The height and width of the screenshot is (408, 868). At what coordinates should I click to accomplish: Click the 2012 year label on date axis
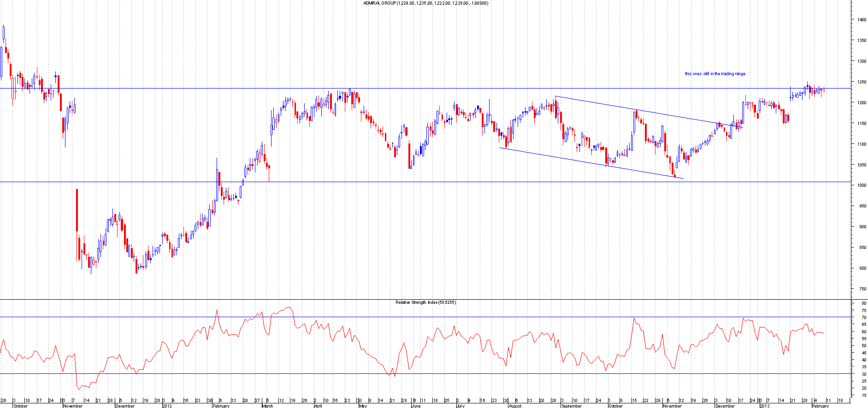[x=167, y=406]
